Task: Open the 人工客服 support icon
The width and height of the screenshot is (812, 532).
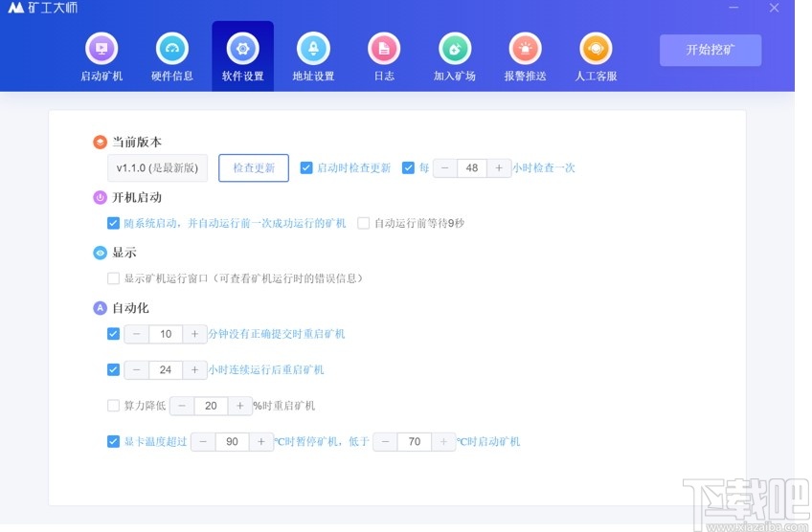Action: pyautogui.click(x=596, y=49)
